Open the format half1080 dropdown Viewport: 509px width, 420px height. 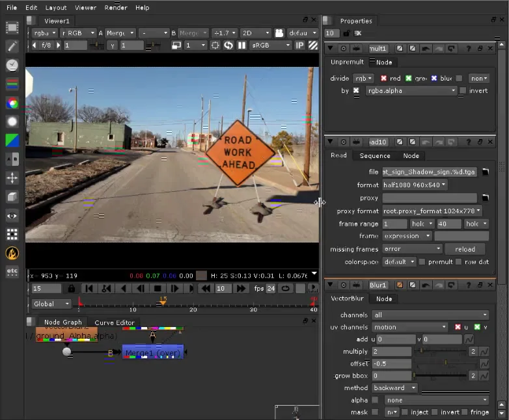(415, 185)
